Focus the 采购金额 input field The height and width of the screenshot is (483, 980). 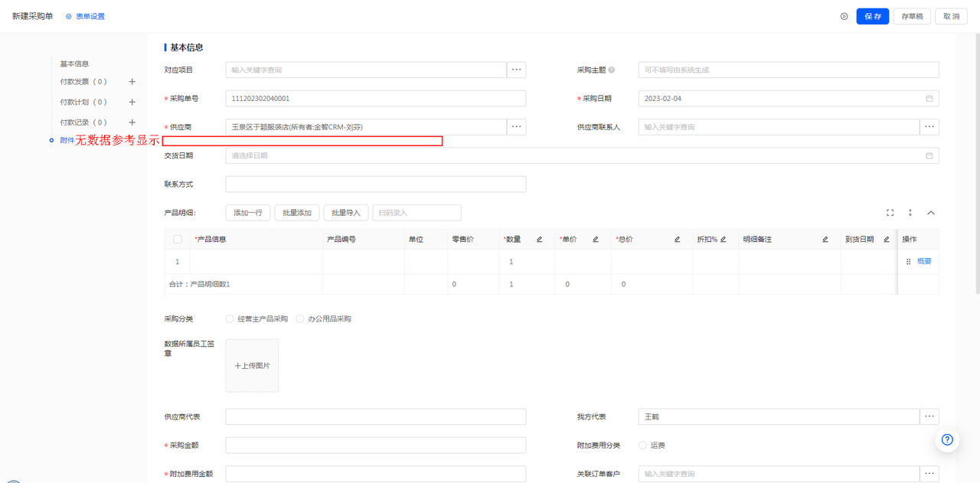coord(376,445)
